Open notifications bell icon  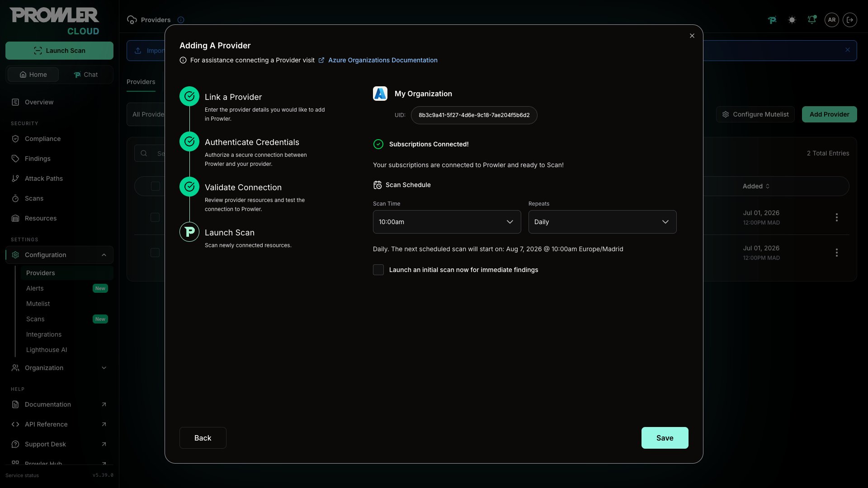[x=812, y=20]
